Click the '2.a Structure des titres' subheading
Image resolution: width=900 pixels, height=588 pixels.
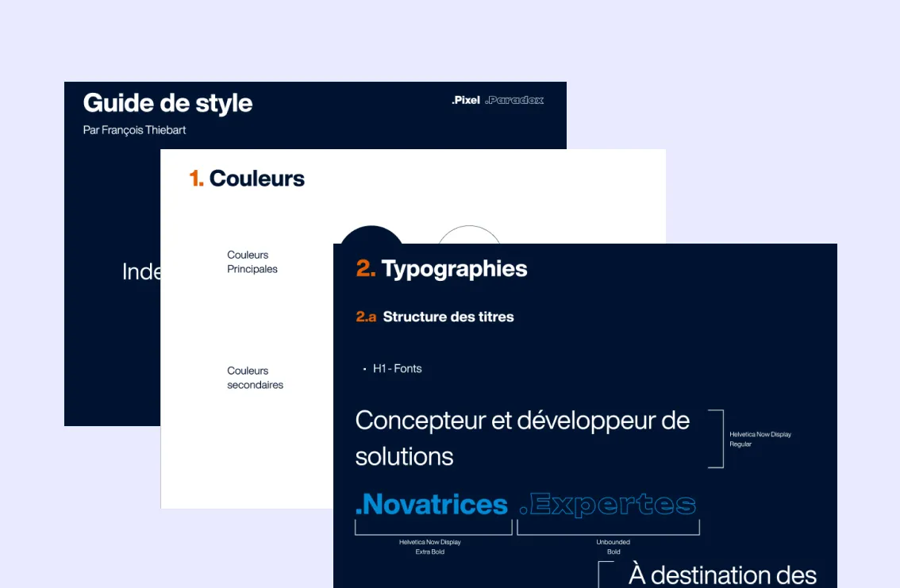point(435,317)
